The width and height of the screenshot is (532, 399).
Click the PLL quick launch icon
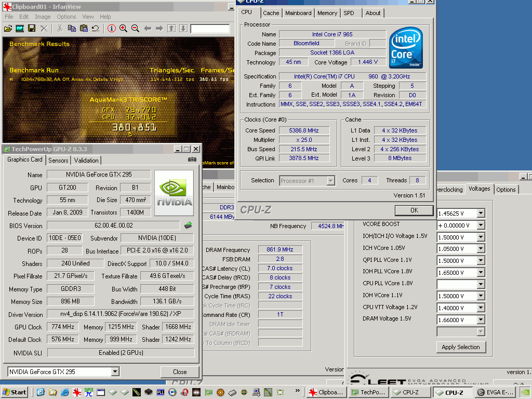coord(161,393)
